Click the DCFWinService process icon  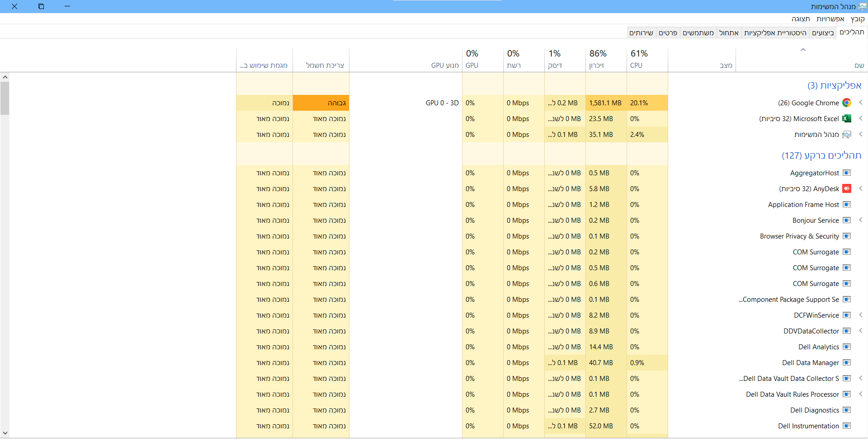847,315
